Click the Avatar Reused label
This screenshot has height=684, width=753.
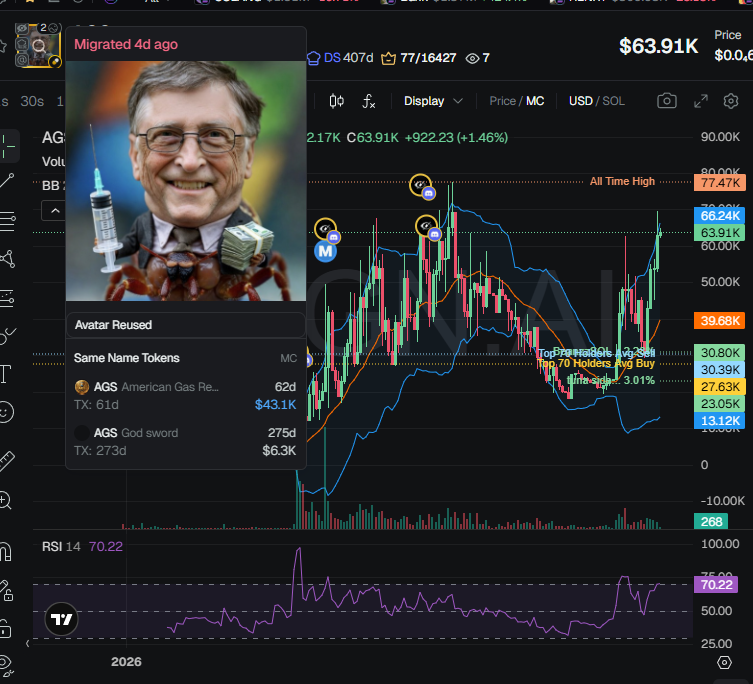tap(113, 325)
